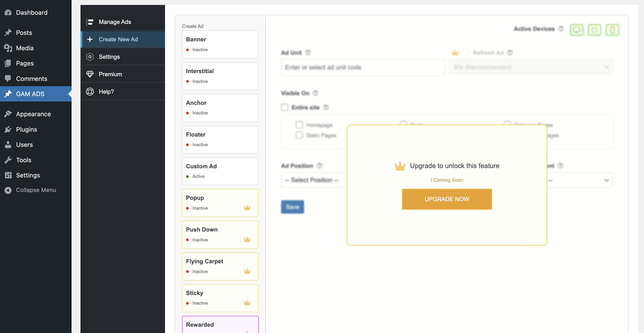Select the tablet icon under Active Devices
644x333 pixels.
595,30
